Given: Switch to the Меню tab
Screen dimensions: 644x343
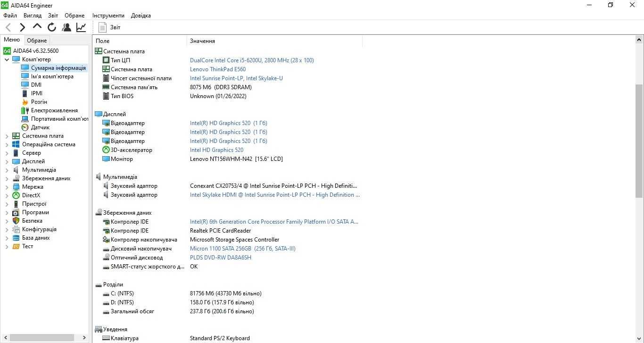Looking at the screenshot, I should (x=12, y=40).
